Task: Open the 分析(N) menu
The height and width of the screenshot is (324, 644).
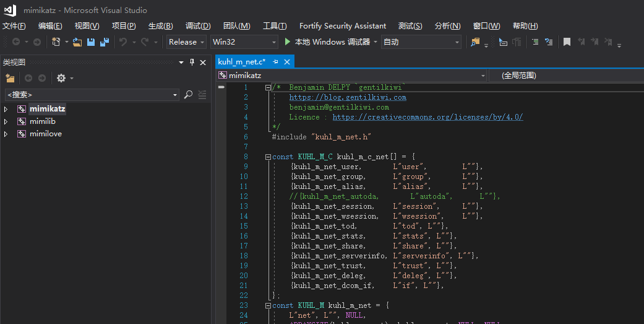Action: [x=447, y=26]
